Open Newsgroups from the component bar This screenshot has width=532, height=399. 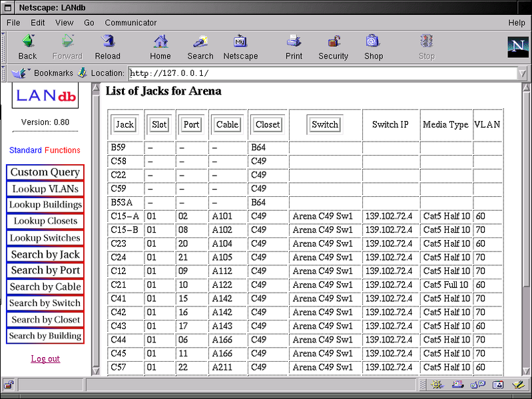[x=478, y=384]
